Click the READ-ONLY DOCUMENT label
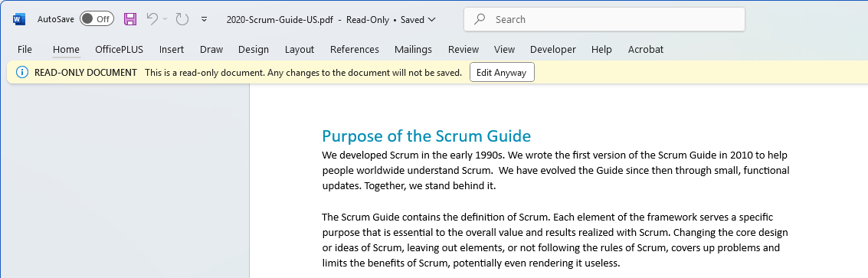Image resolution: width=868 pixels, height=278 pixels. click(86, 73)
